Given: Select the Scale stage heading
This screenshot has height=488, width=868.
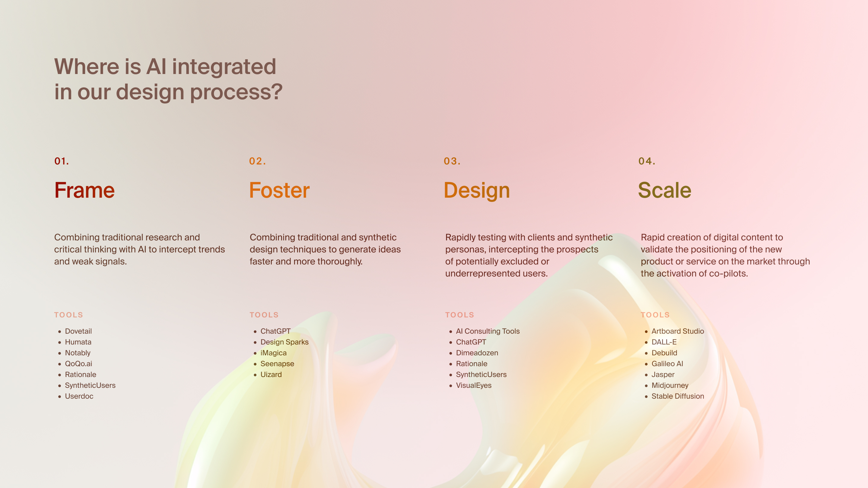Looking at the screenshot, I should point(664,190).
